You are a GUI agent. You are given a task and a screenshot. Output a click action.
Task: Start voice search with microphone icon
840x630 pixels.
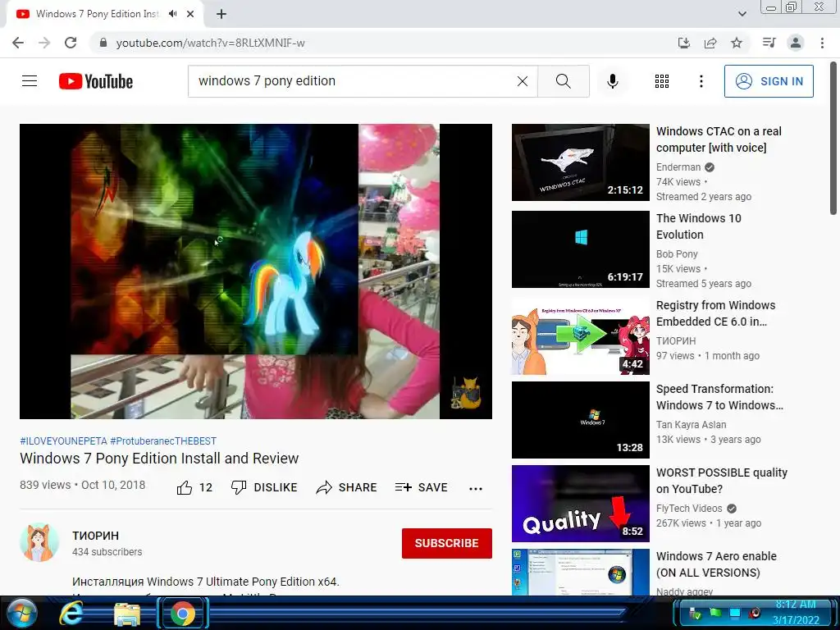coord(613,81)
